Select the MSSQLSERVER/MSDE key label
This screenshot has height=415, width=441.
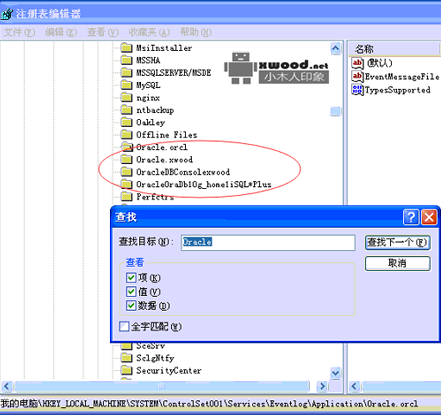pyautogui.click(x=174, y=73)
